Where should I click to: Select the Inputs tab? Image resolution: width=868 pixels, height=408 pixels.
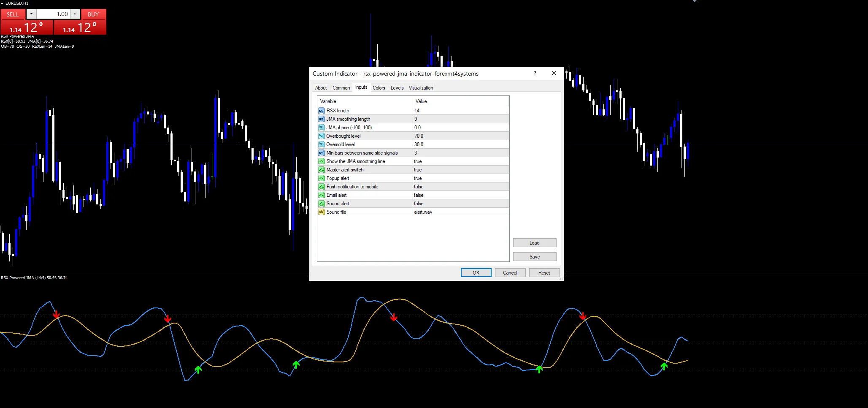point(361,87)
